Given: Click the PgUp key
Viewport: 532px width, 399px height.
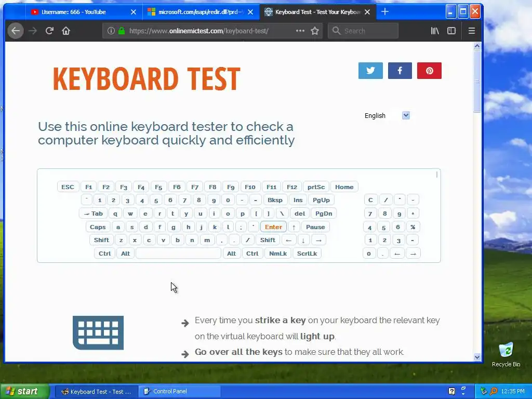Looking at the screenshot, I should (x=321, y=200).
